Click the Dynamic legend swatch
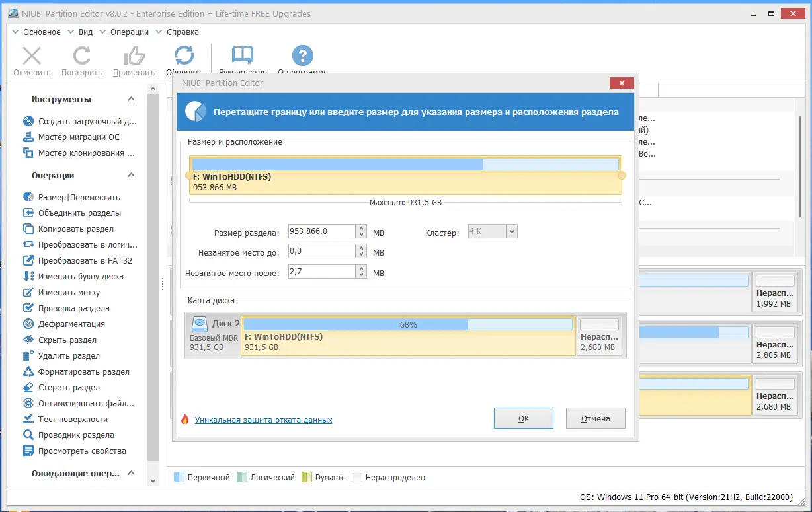This screenshot has width=812, height=512. pos(307,477)
